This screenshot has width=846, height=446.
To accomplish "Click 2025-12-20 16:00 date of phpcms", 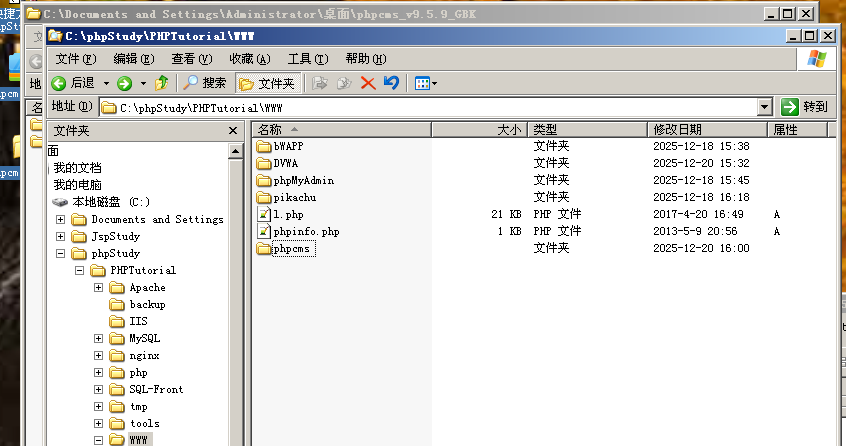I will click(x=701, y=249).
